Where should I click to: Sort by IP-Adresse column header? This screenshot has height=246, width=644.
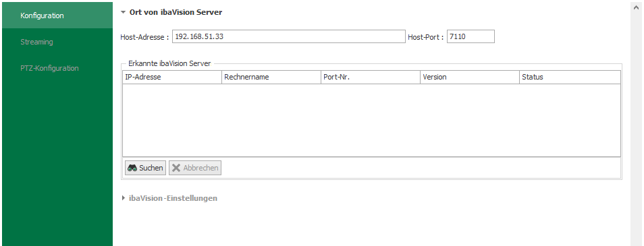click(x=172, y=77)
